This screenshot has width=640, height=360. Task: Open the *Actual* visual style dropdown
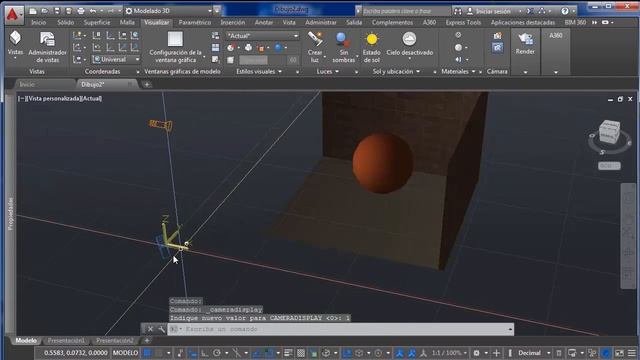(x=262, y=36)
